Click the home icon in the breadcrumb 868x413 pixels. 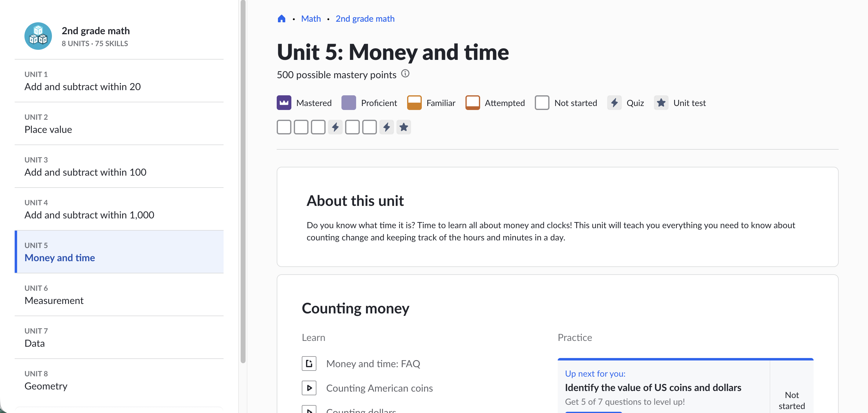tap(282, 19)
